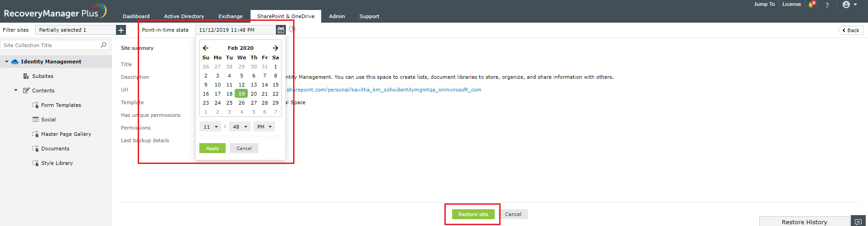Click Cancel in calendar popup
This screenshot has height=226, width=868.
[x=244, y=148]
